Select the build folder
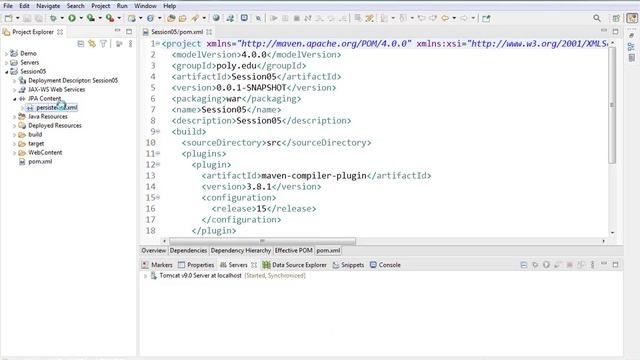The image size is (640, 360). pyautogui.click(x=35, y=134)
